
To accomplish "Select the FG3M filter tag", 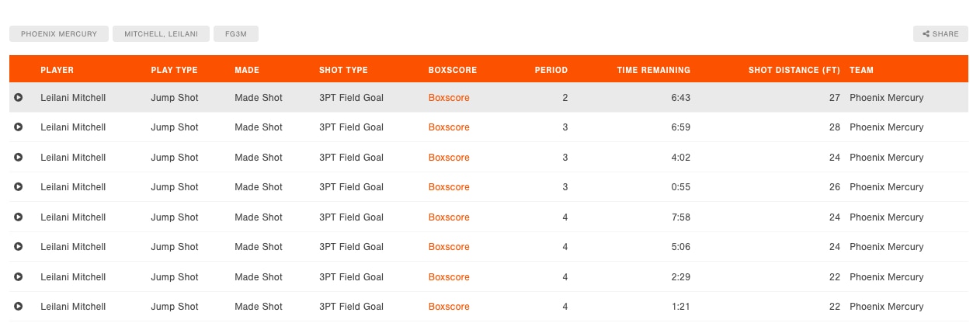I will click(x=236, y=34).
